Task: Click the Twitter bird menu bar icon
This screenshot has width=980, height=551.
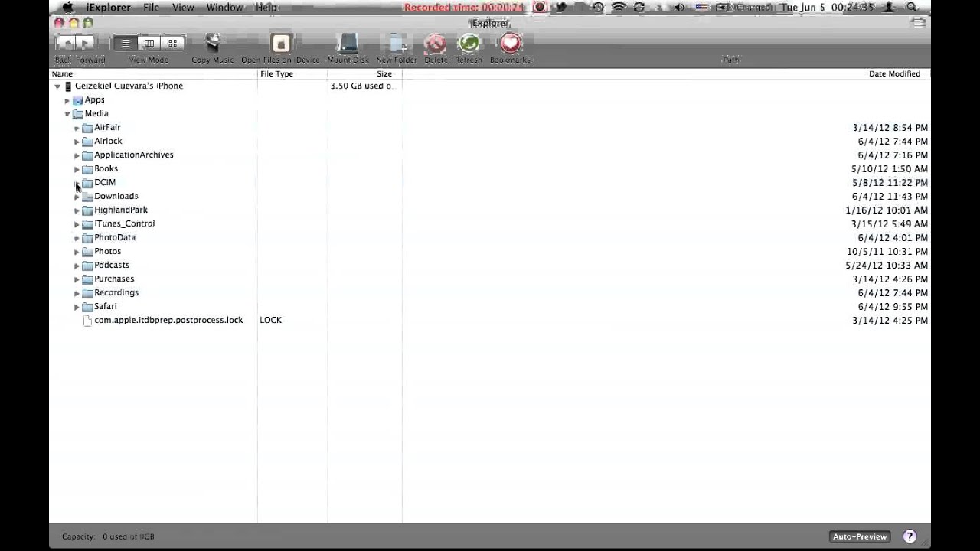Action: coord(561,7)
